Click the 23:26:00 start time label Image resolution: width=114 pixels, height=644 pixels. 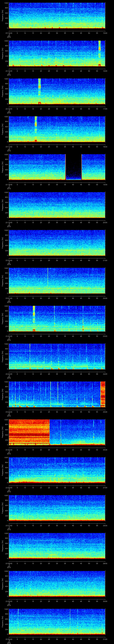9,487
